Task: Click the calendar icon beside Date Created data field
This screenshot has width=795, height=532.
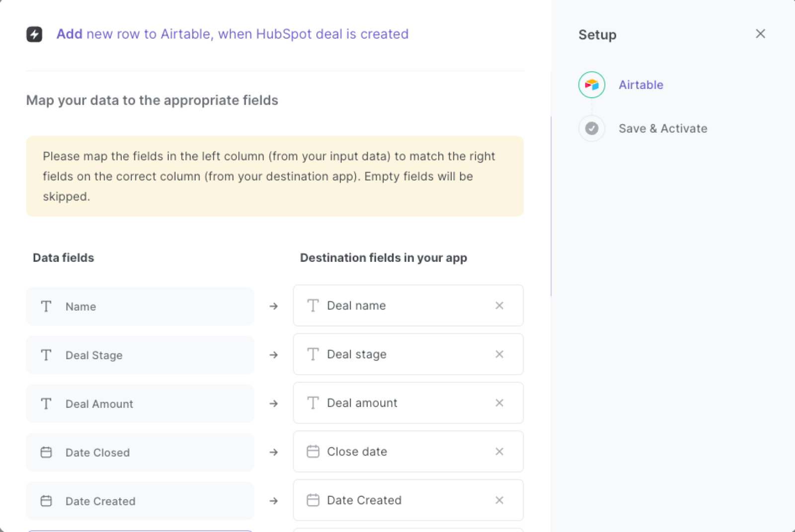Action: [46, 501]
